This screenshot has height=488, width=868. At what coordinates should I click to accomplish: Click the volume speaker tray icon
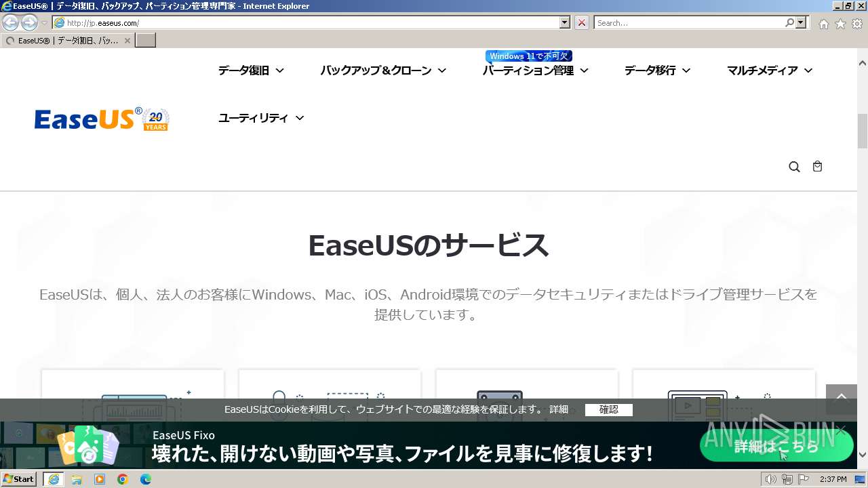(770, 479)
